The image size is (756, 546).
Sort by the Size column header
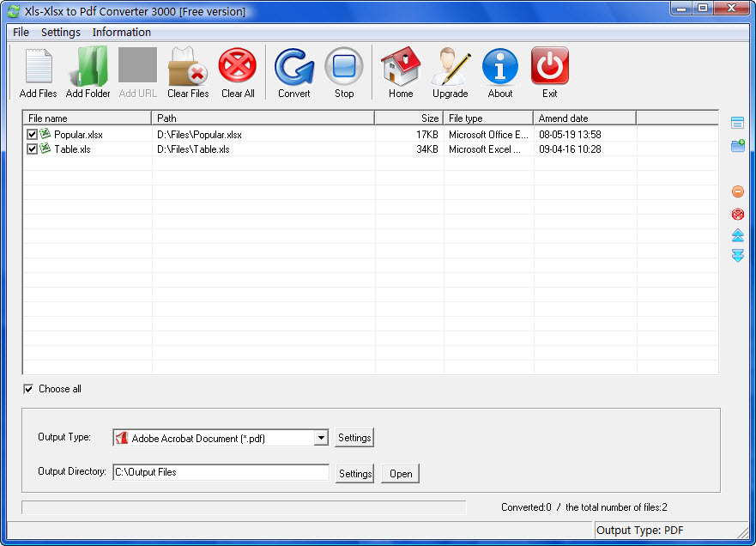pyautogui.click(x=408, y=118)
